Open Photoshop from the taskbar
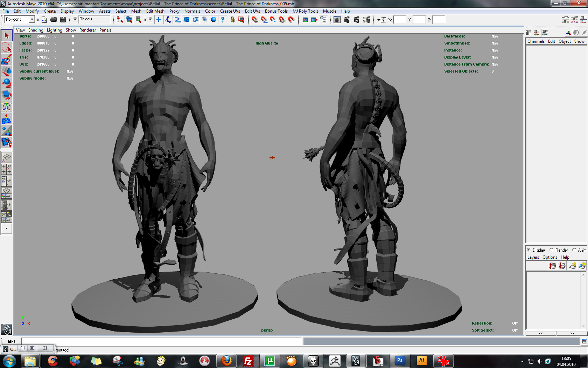 [400, 361]
